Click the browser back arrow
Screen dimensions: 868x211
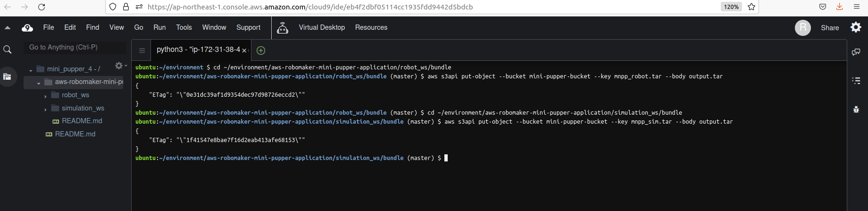pos(8,7)
